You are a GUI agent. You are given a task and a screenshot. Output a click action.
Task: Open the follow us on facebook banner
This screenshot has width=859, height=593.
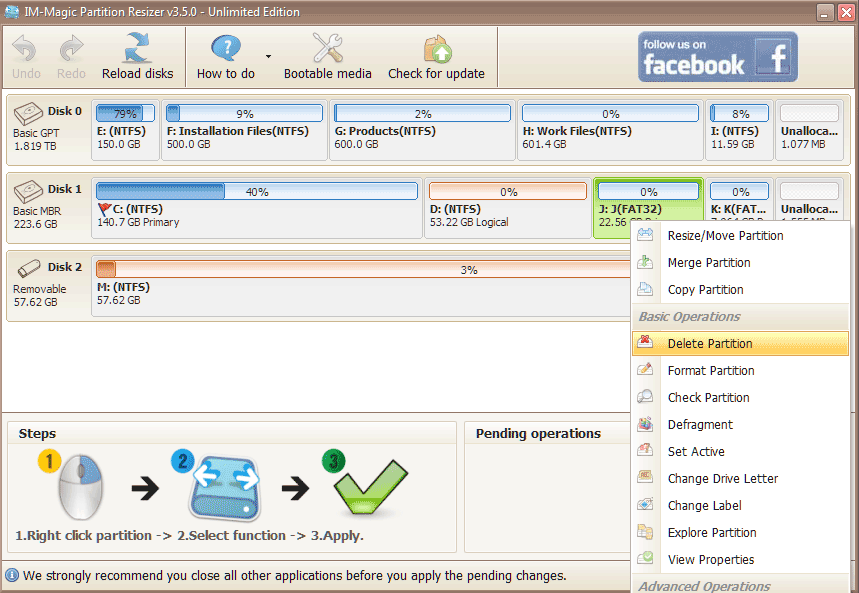(718, 56)
